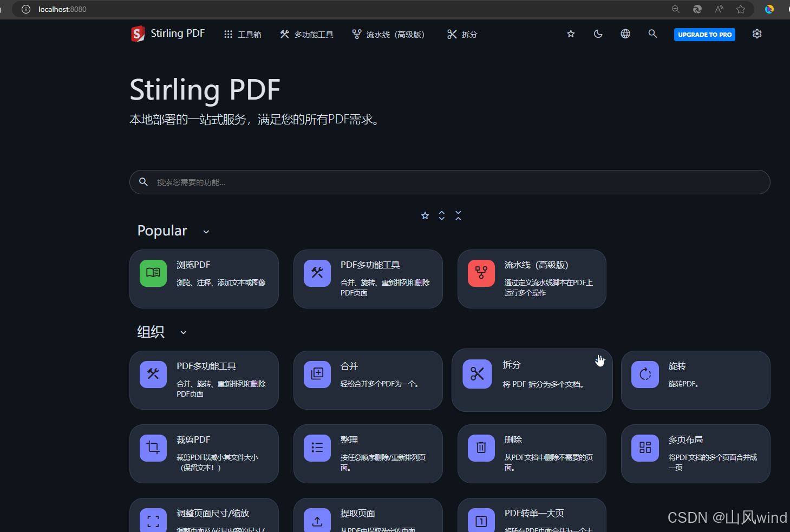This screenshot has height=532, width=790.
Task: Click the browser site info icon
Action: point(25,9)
